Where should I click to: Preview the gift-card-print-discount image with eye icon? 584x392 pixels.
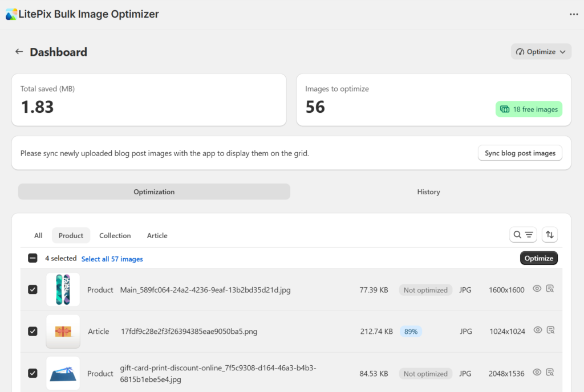point(537,373)
